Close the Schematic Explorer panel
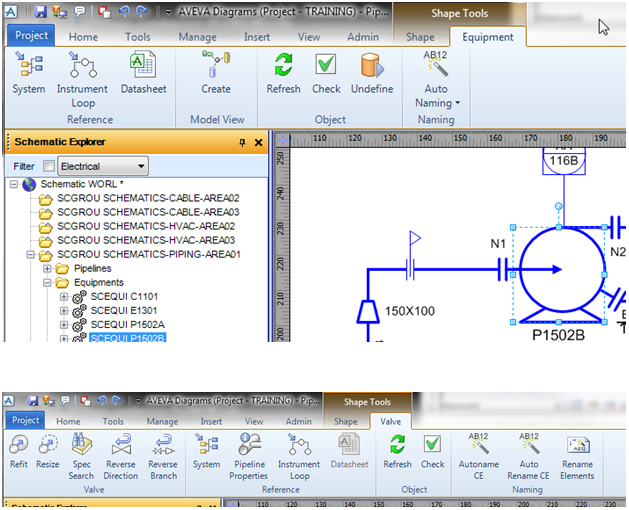Image resolution: width=629 pixels, height=510 pixels. pos(258,142)
